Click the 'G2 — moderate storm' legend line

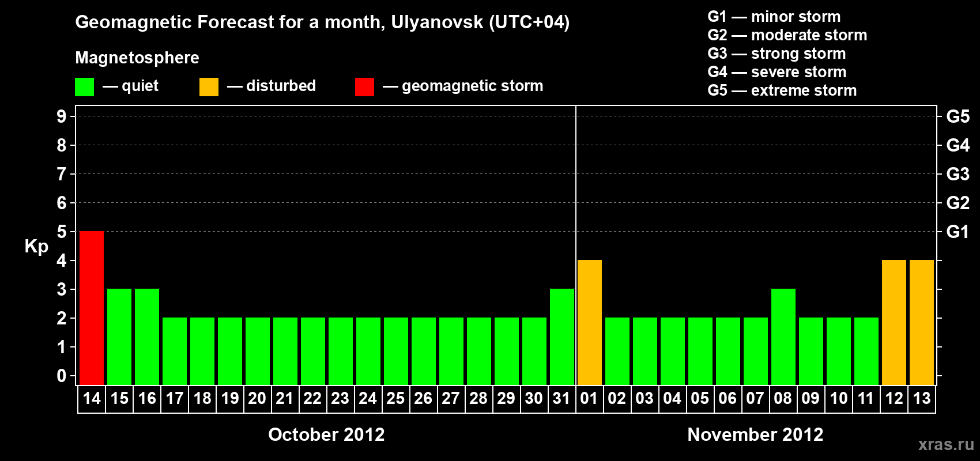pyautogui.click(x=787, y=35)
